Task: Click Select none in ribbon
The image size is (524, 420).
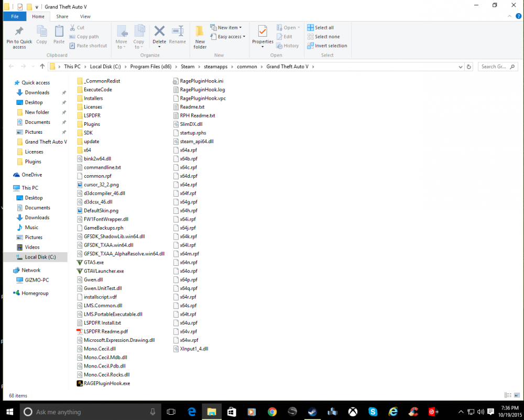Action: [323, 37]
